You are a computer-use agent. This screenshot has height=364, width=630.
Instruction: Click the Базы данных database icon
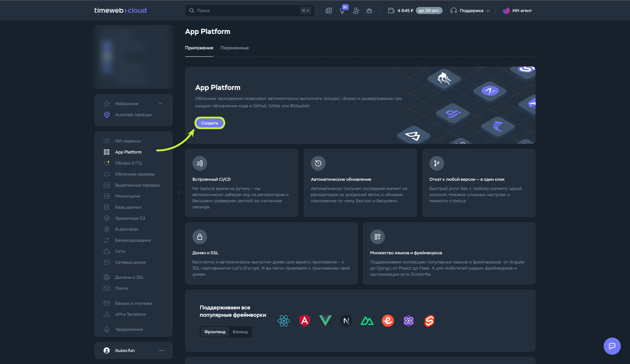[107, 207]
